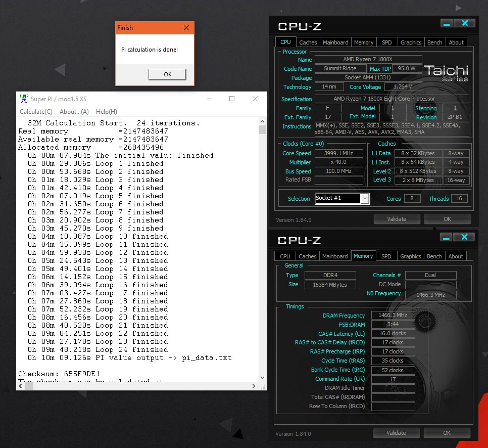Select the Graphics tab in lower CPU-Z window

411,256
